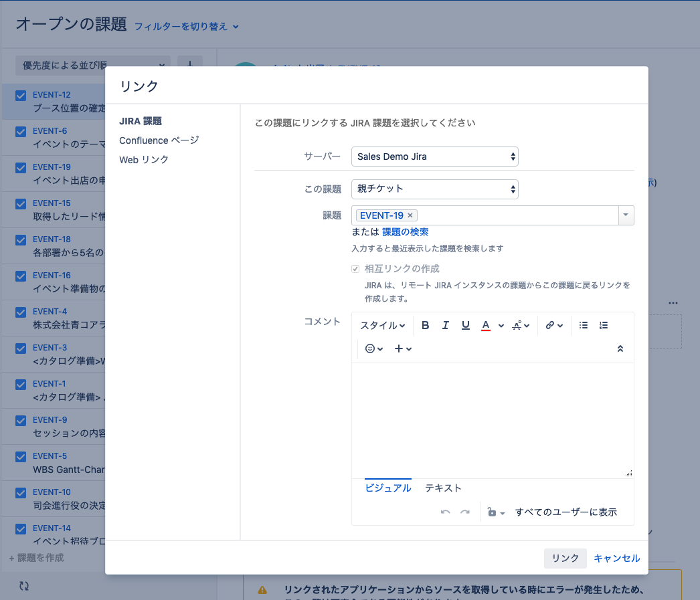Toggle bold formatting in comment editor
Screen dimensions: 700x600
[x=425, y=325]
